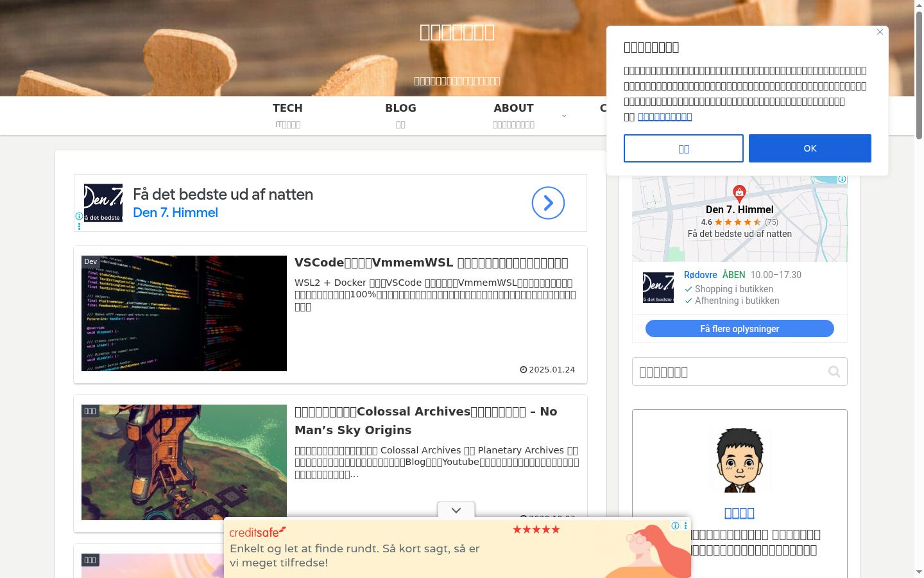Open the privacy policy link in the popup
This screenshot has height=578, width=924.
point(665,117)
